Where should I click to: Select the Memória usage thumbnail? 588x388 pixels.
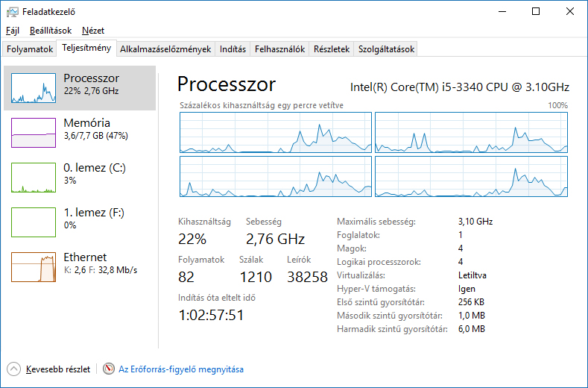[x=34, y=132]
